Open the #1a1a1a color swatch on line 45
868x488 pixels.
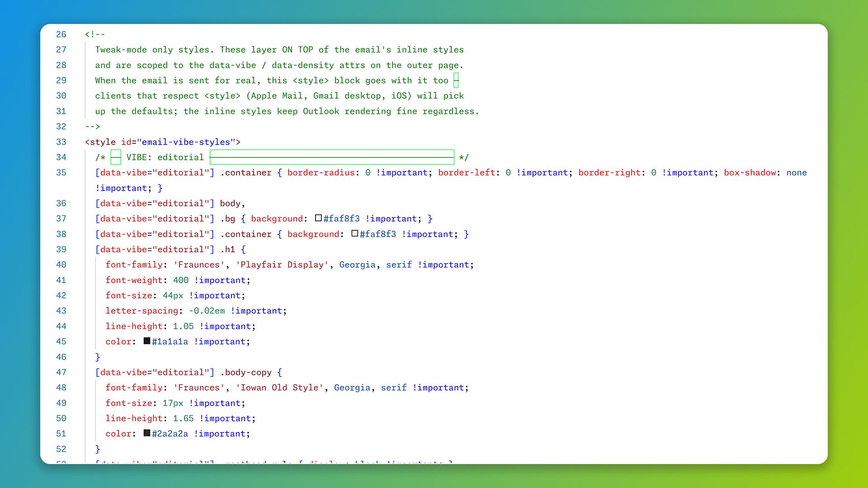(147, 341)
